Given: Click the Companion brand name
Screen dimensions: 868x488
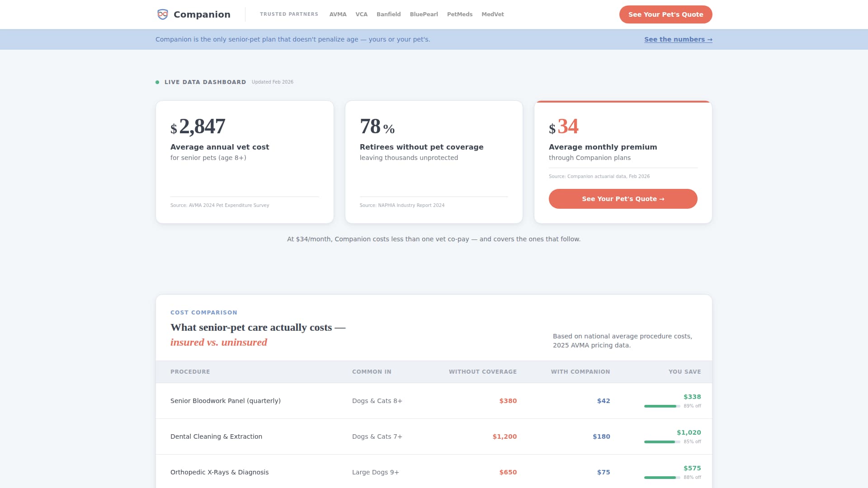Looking at the screenshot, I should [x=202, y=14].
